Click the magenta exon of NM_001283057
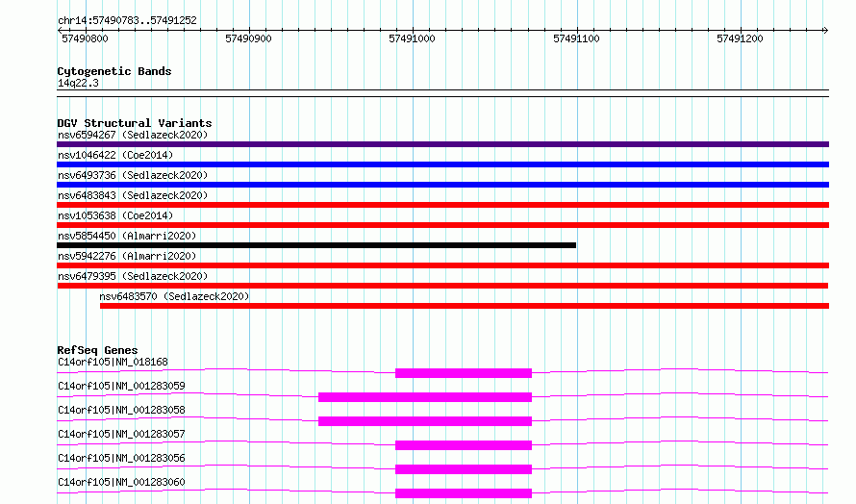 464,445
